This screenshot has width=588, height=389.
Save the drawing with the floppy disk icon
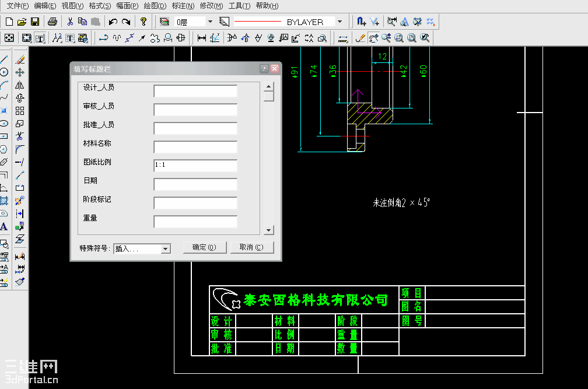tap(35, 22)
